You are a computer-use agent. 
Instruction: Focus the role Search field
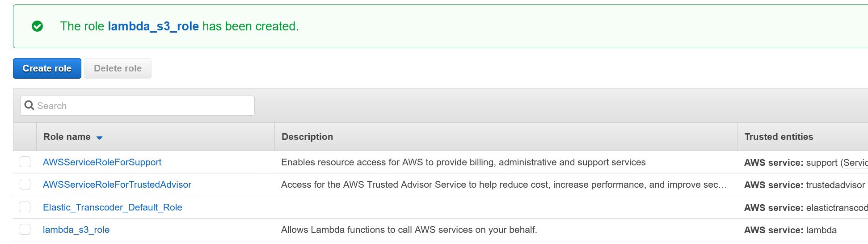tap(143, 105)
